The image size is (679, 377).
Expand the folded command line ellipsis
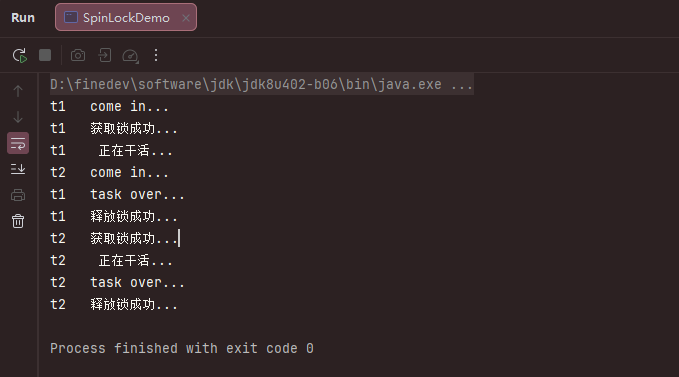[x=462, y=84]
